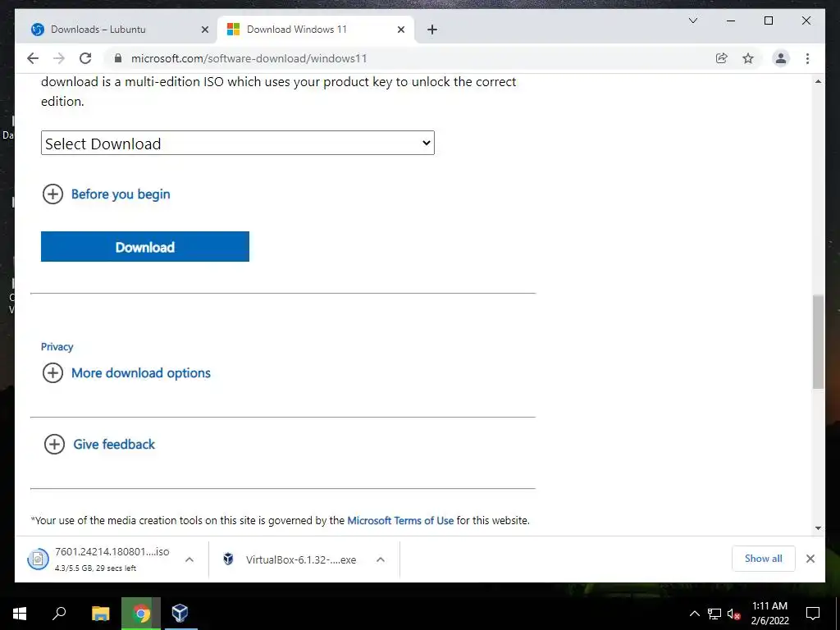Go back using the browser back arrow
This screenshot has width=840, height=630.
33,58
